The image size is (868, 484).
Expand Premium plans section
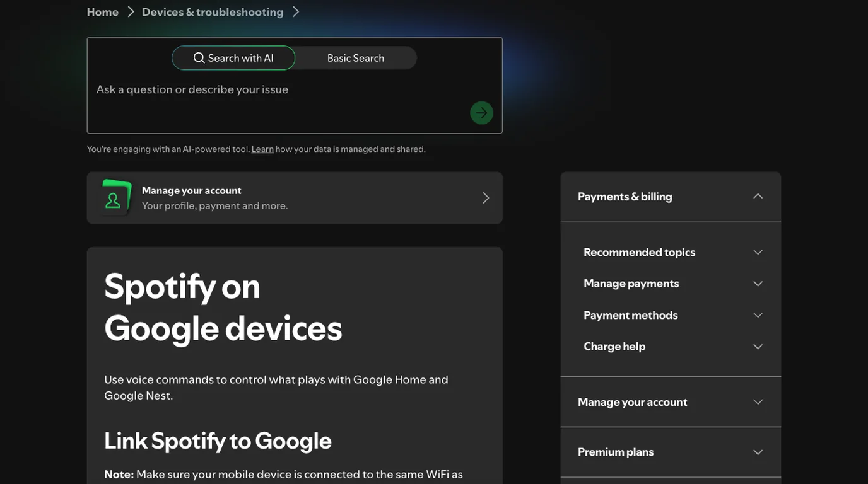click(x=671, y=452)
